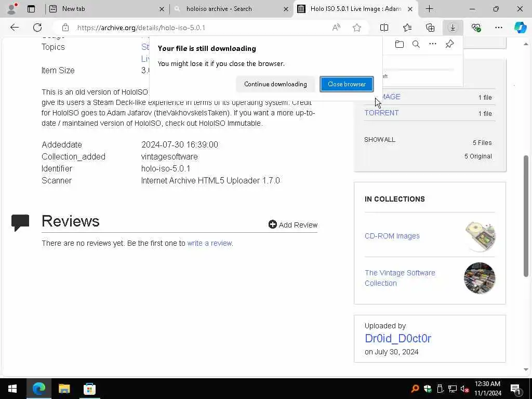Open The Vintage Software Collection link
532x399 pixels.
(400, 278)
